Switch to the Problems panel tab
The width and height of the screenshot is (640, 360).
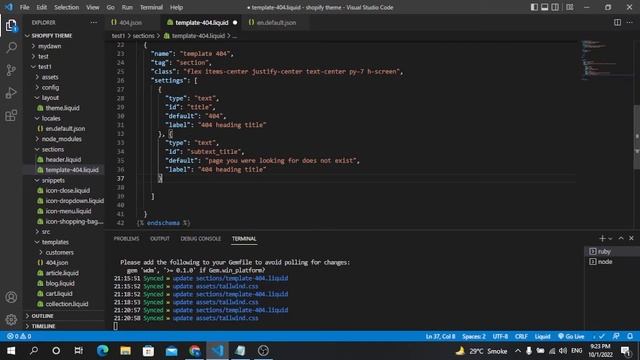126,239
